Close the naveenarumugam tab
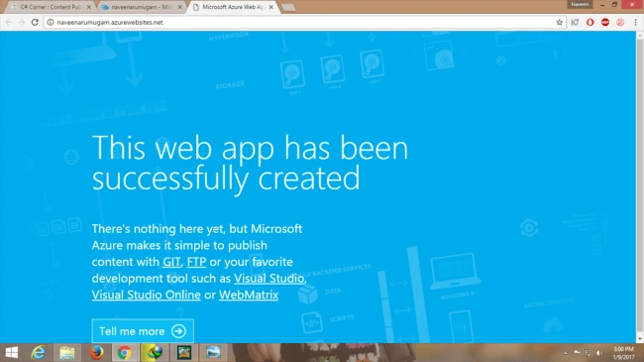The height and width of the screenshot is (362, 644). (180, 7)
